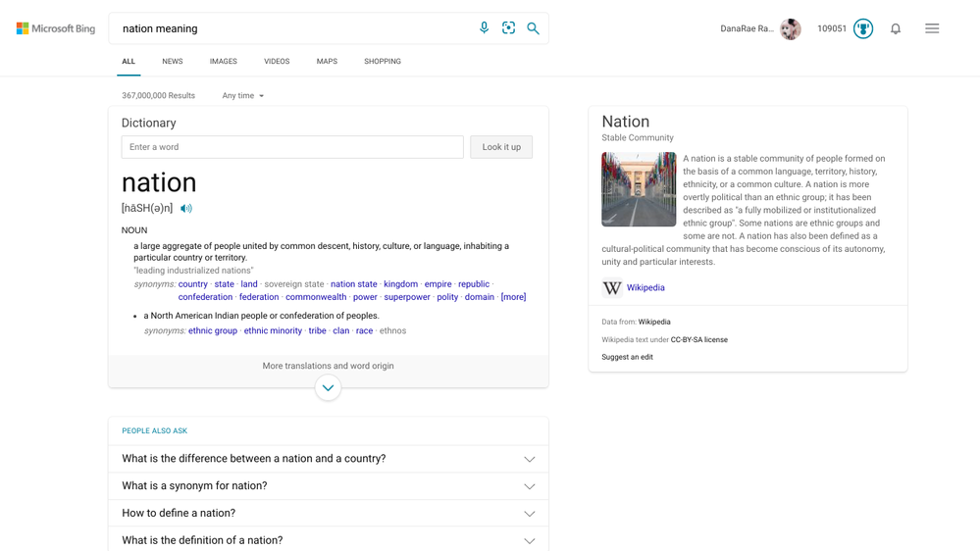Click the Nation flags thumbnail image
This screenshot has width=980, height=551.
639,189
